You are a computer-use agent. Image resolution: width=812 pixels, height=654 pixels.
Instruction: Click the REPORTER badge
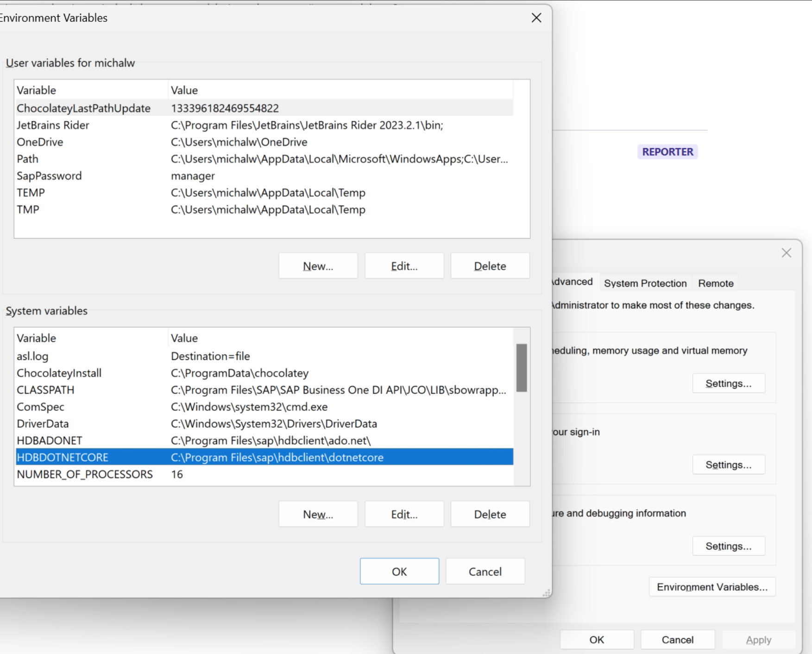pyautogui.click(x=667, y=151)
